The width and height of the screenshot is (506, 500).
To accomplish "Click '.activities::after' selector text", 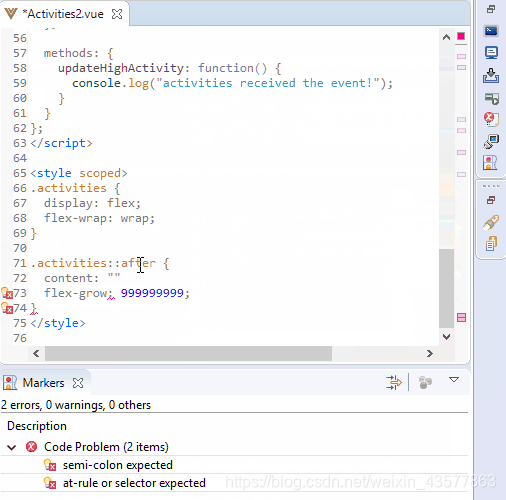I will (x=93, y=263).
